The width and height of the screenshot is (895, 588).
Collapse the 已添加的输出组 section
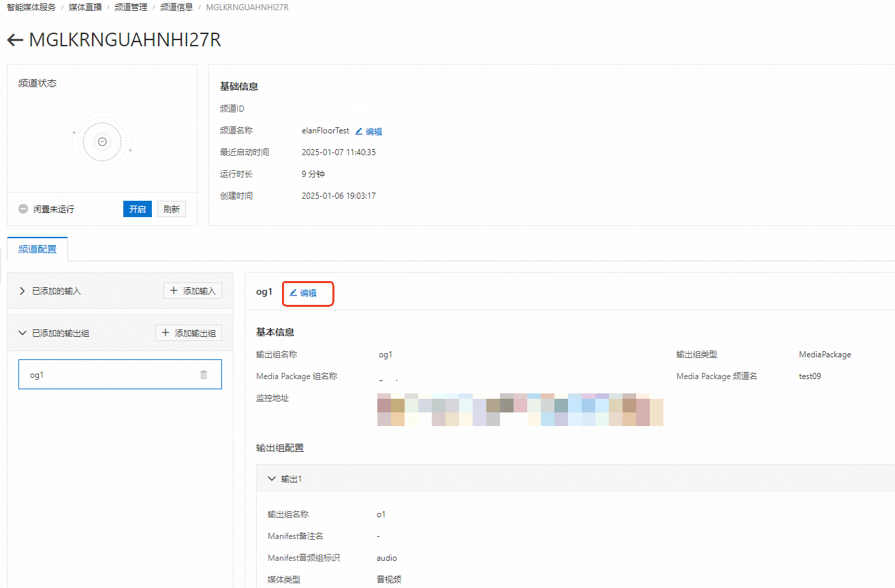point(22,333)
